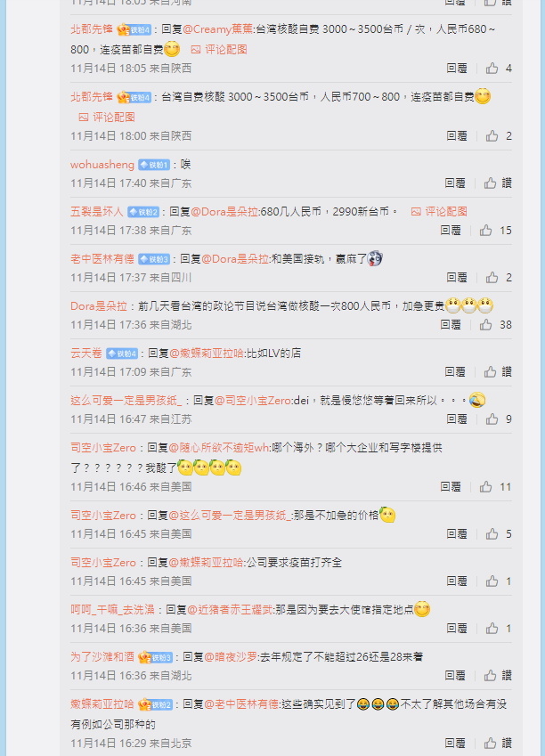
Task: Reply to 呵呵_干嘛_去洗澡's comment
Action: 456,628
